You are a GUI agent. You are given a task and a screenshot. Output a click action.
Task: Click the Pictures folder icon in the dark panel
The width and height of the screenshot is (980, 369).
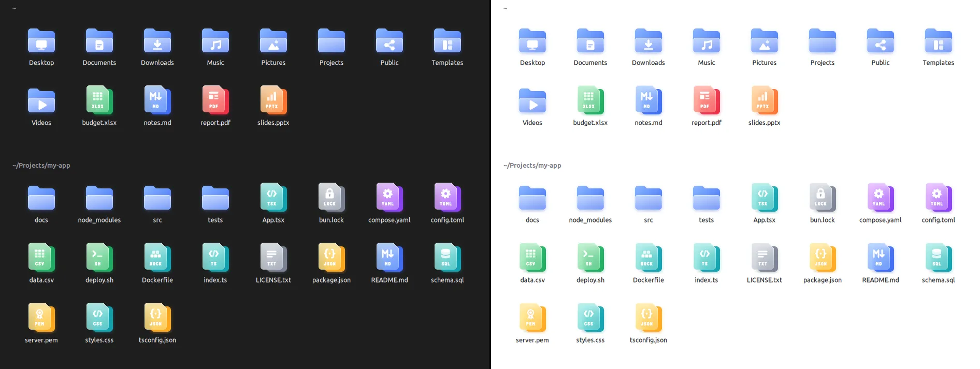tap(273, 41)
